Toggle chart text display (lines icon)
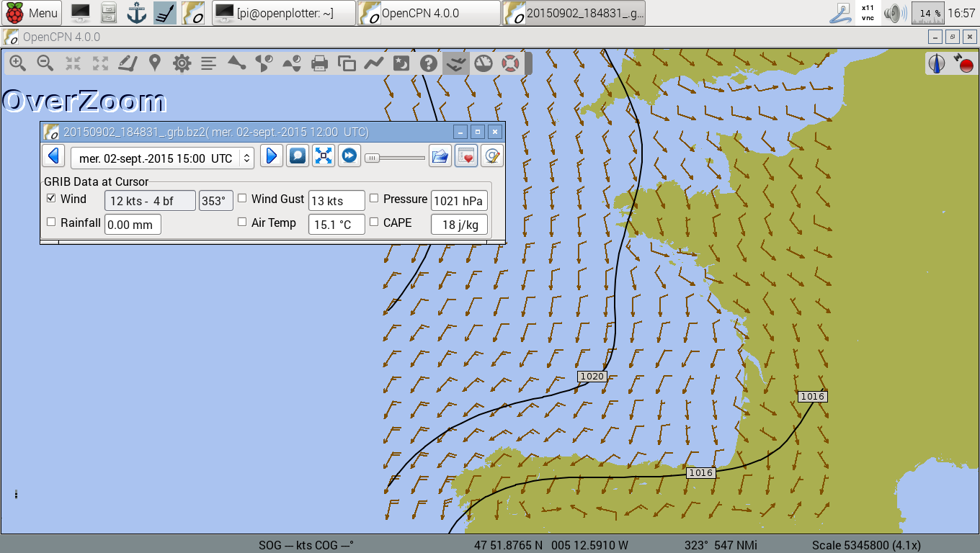 click(x=209, y=63)
